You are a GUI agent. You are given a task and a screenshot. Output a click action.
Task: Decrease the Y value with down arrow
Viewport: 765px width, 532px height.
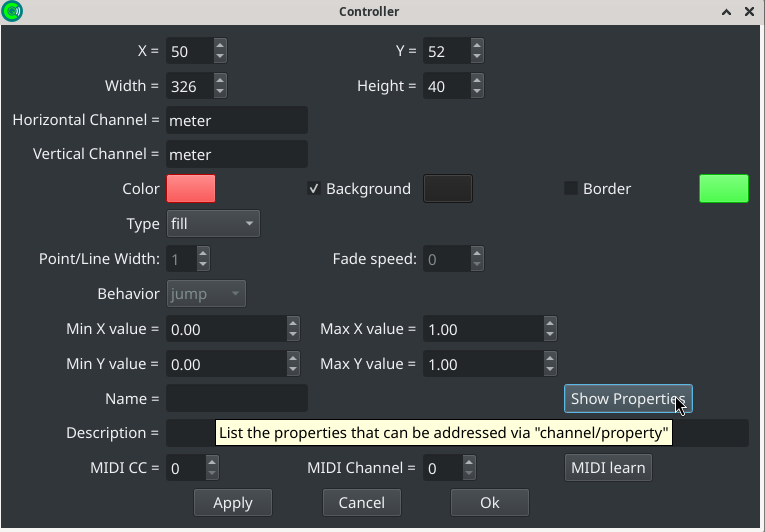pyautogui.click(x=477, y=57)
